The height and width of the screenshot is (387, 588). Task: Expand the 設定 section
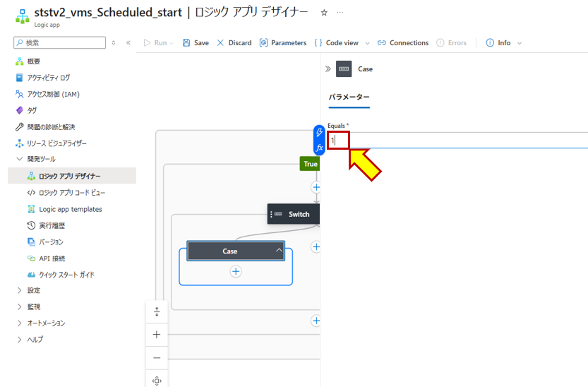(20, 290)
